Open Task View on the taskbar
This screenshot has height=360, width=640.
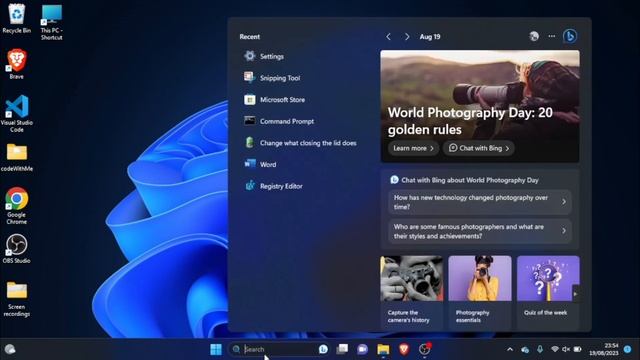pyautogui.click(x=342, y=349)
